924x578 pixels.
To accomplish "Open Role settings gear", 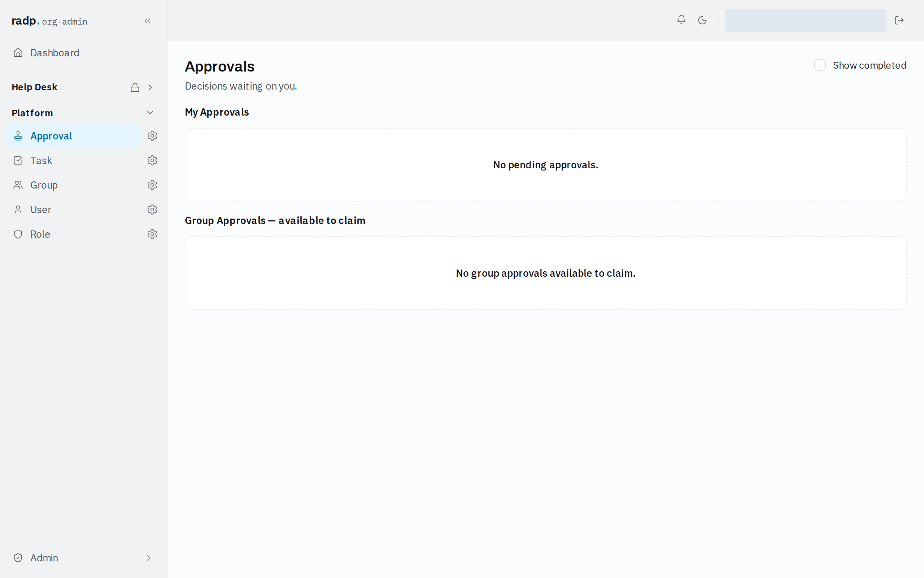I will tap(152, 234).
